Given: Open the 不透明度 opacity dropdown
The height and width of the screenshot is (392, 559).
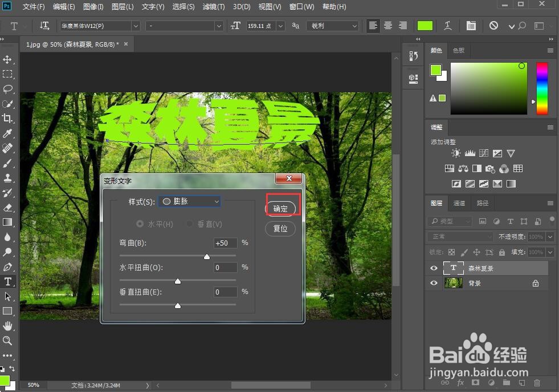Looking at the screenshot, I should point(550,236).
